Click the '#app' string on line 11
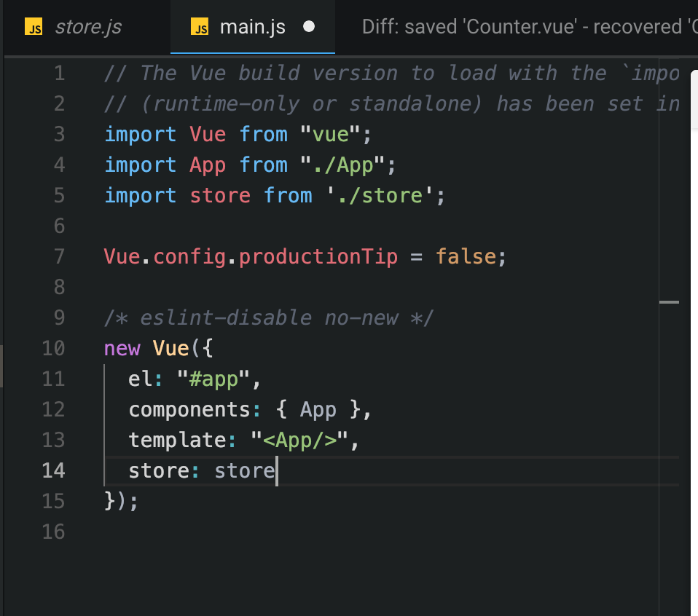Image resolution: width=698 pixels, height=616 pixels. pos(216,379)
